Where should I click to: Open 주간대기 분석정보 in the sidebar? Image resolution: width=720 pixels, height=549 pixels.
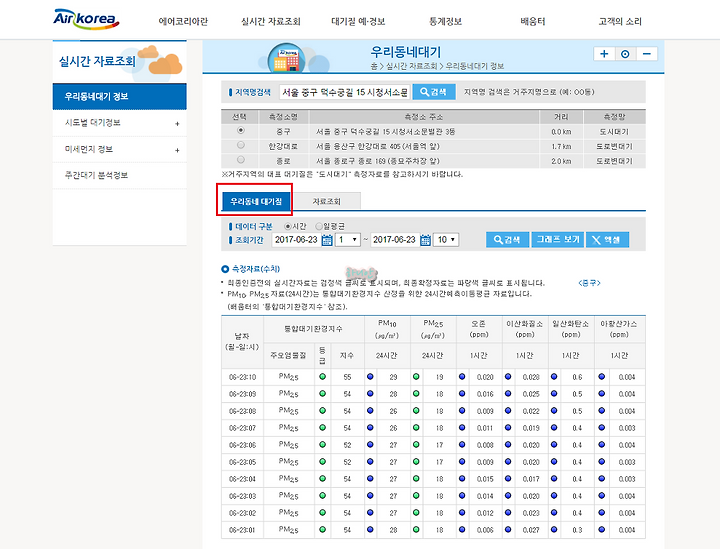point(119,175)
